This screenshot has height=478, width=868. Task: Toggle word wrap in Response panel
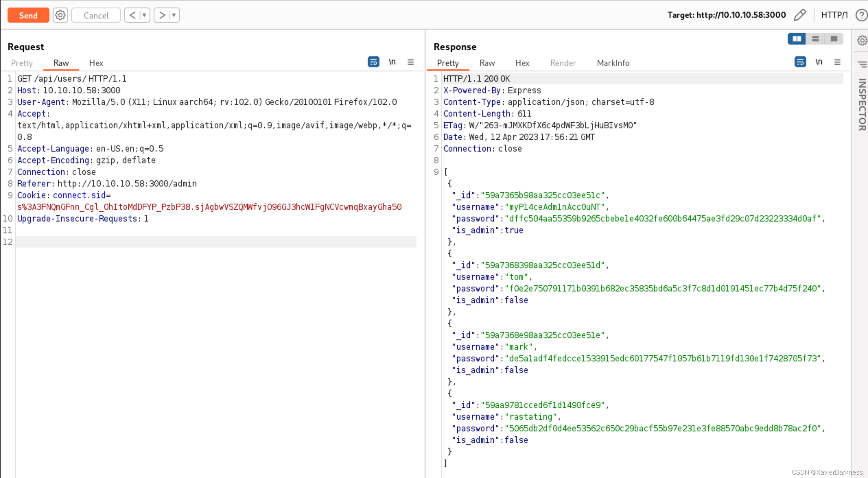click(x=800, y=62)
